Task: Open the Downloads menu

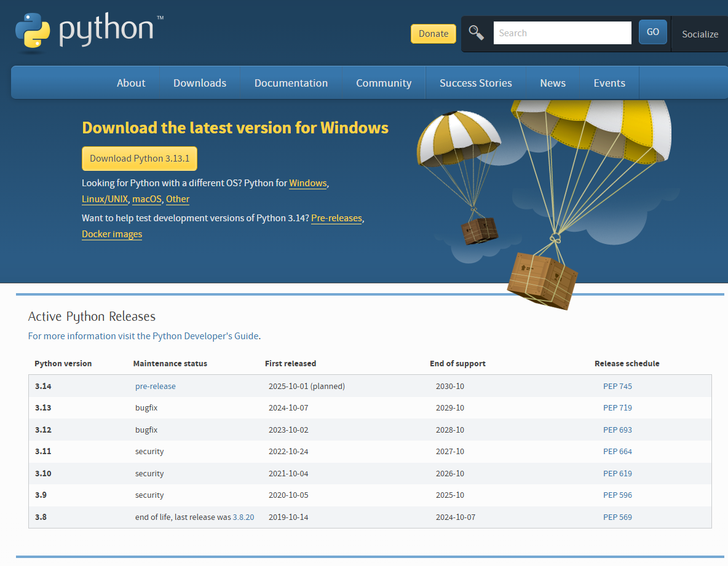Action: point(200,83)
